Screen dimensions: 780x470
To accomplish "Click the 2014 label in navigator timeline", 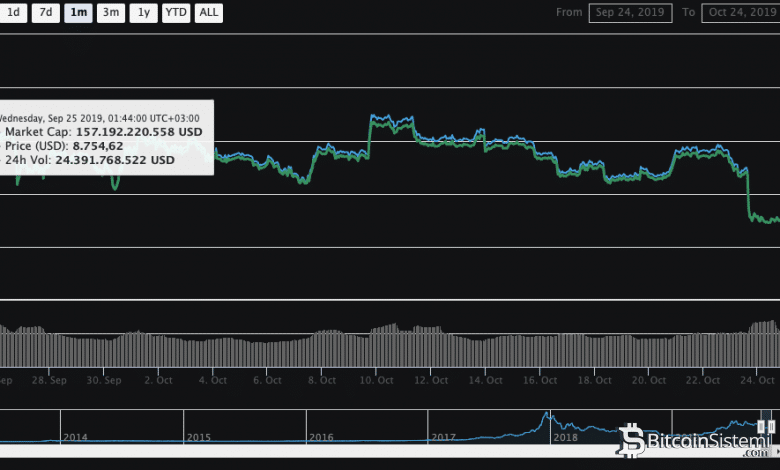I will pos(76,437).
